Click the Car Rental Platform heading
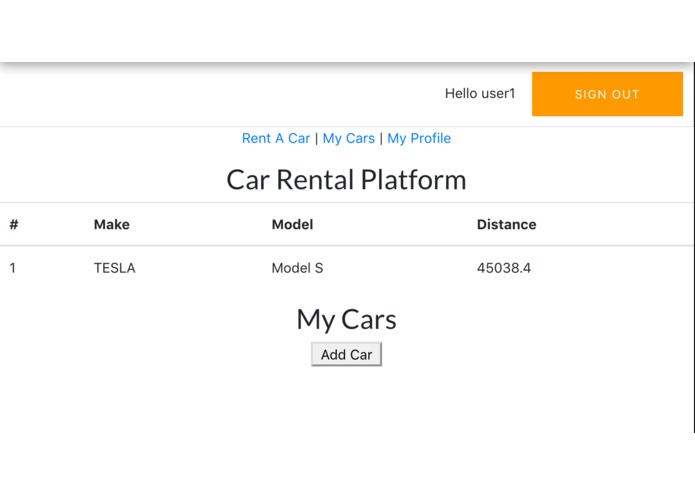The height and width of the screenshot is (494, 695). point(346,180)
